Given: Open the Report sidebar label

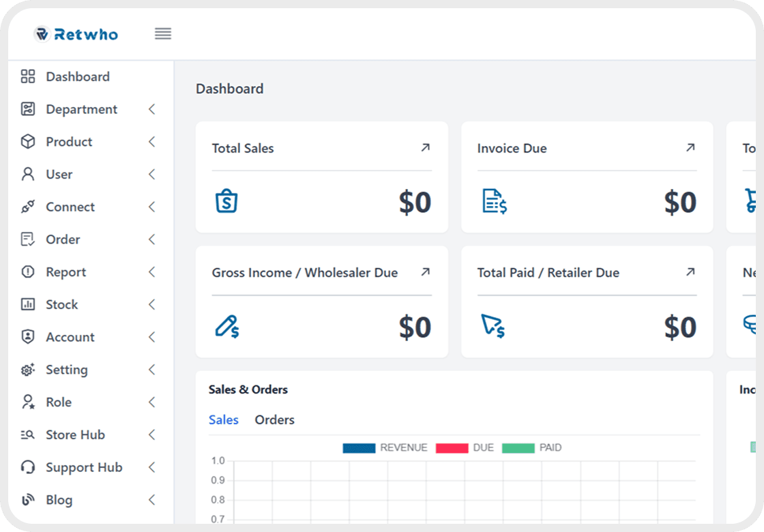Looking at the screenshot, I should (65, 272).
